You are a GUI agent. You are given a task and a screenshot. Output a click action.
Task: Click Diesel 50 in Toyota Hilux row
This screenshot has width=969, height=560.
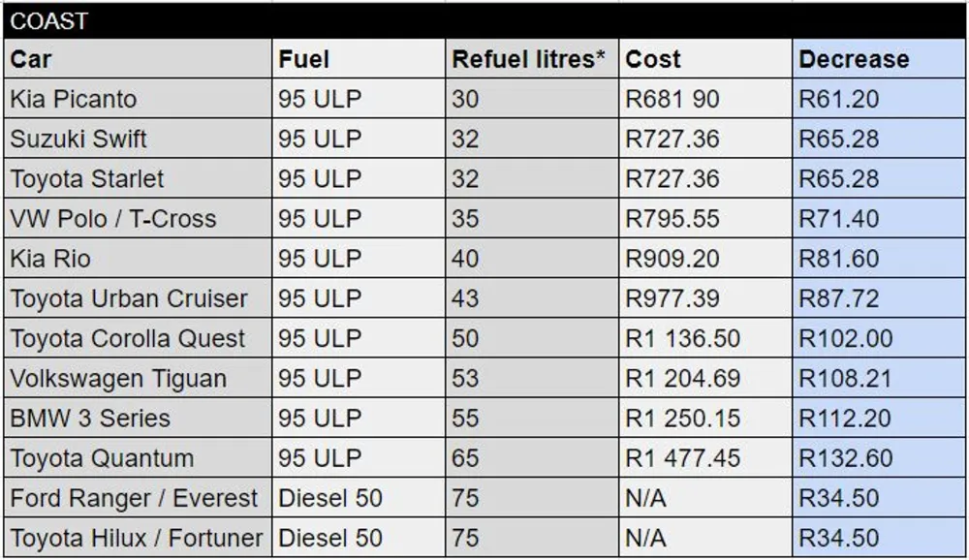(x=330, y=538)
